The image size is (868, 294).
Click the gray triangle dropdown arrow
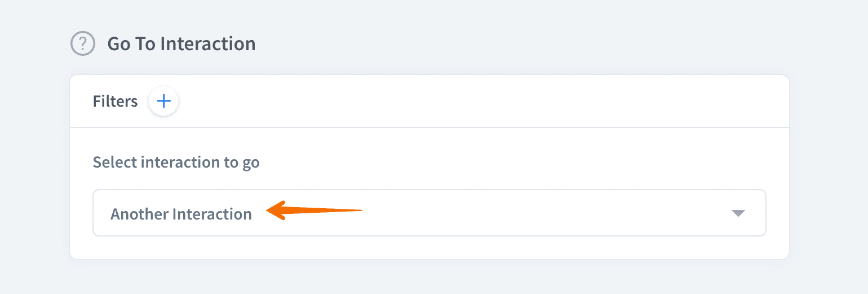click(738, 213)
